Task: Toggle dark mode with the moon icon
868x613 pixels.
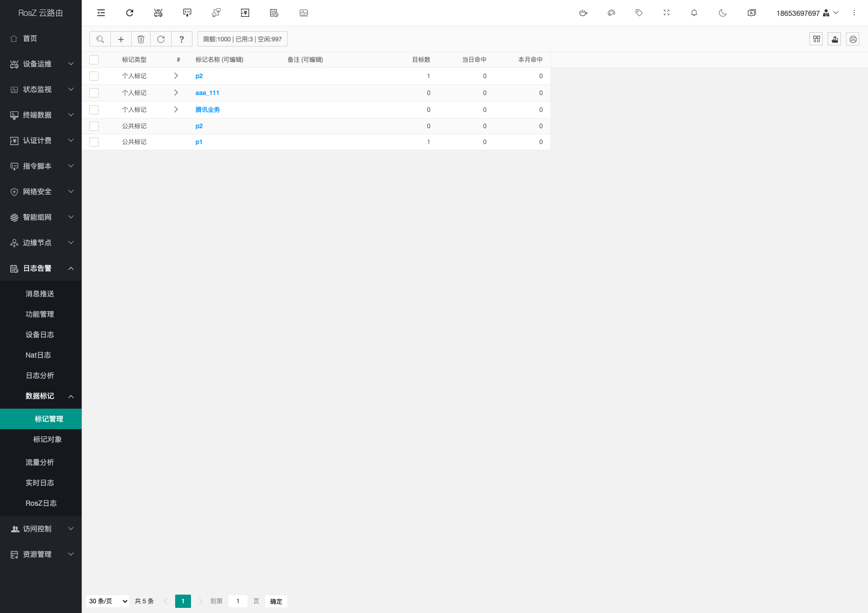Action: click(x=722, y=13)
